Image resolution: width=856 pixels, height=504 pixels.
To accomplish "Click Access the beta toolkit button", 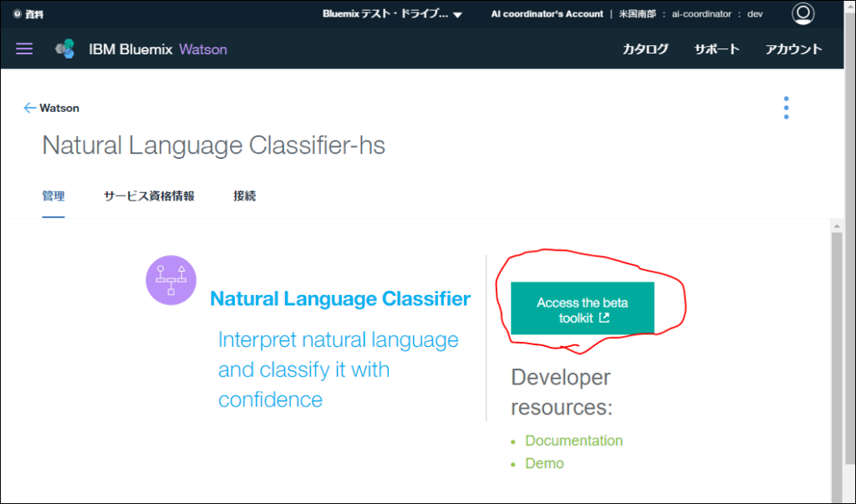I will coord(583,308).
